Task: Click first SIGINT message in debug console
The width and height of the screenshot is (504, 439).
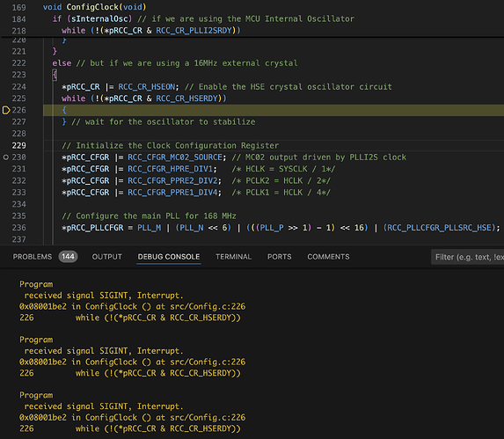Action: click(x=104, y=296)
